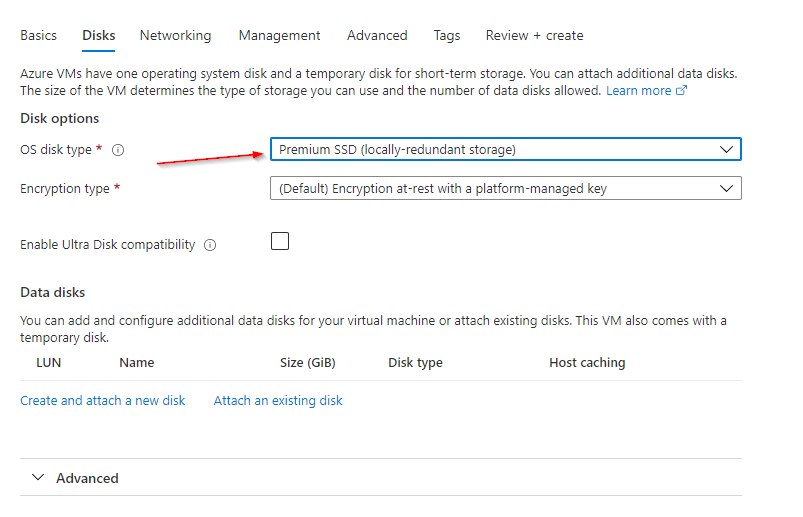Go to the Networking tab
The width and height of the screenshot is (803, 517).
click(x=175, y=35)
